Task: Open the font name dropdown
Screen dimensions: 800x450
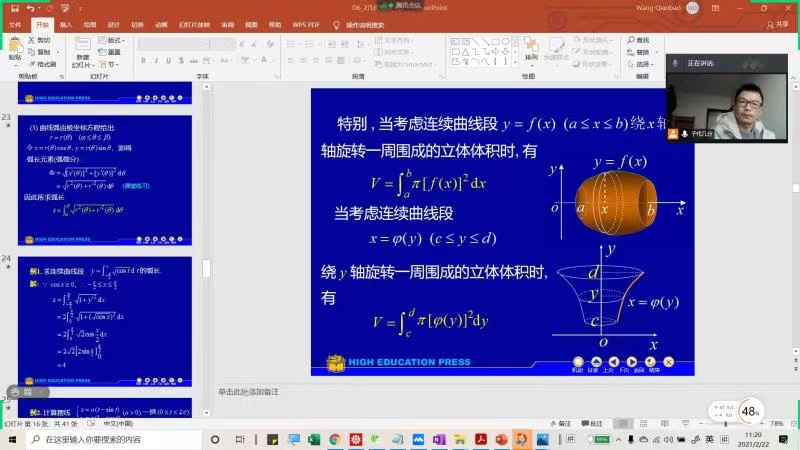Action: tap(207, 43)
